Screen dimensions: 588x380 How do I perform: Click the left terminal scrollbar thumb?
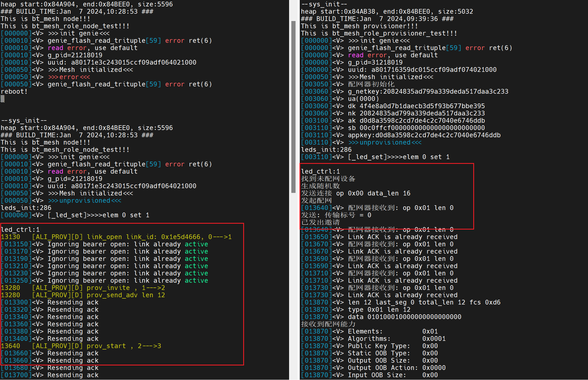coord(293,106)
